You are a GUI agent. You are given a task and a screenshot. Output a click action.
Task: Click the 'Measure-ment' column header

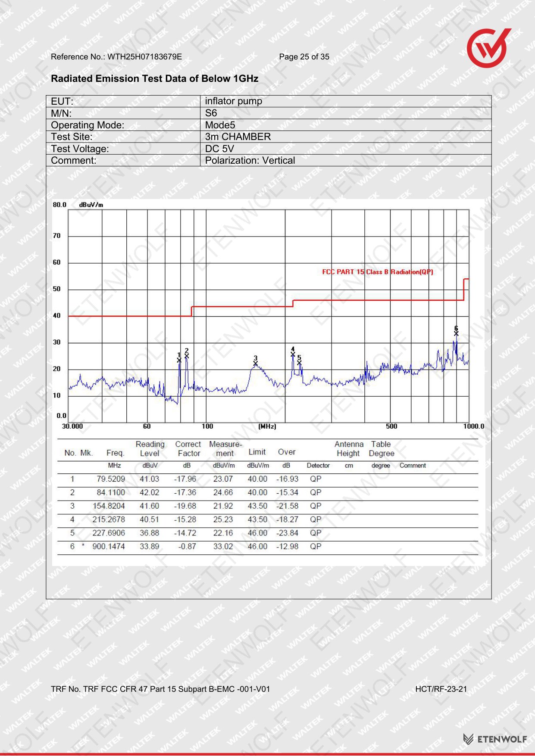(x=225, y=448)
